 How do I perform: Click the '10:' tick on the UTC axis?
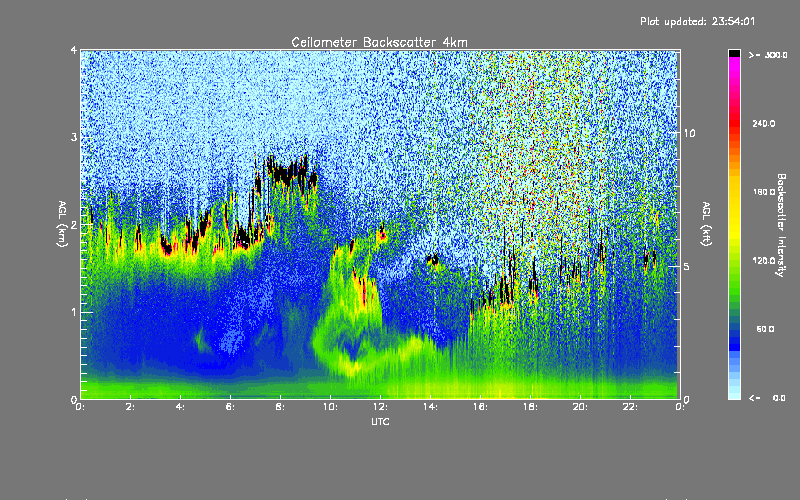point(330,407)
